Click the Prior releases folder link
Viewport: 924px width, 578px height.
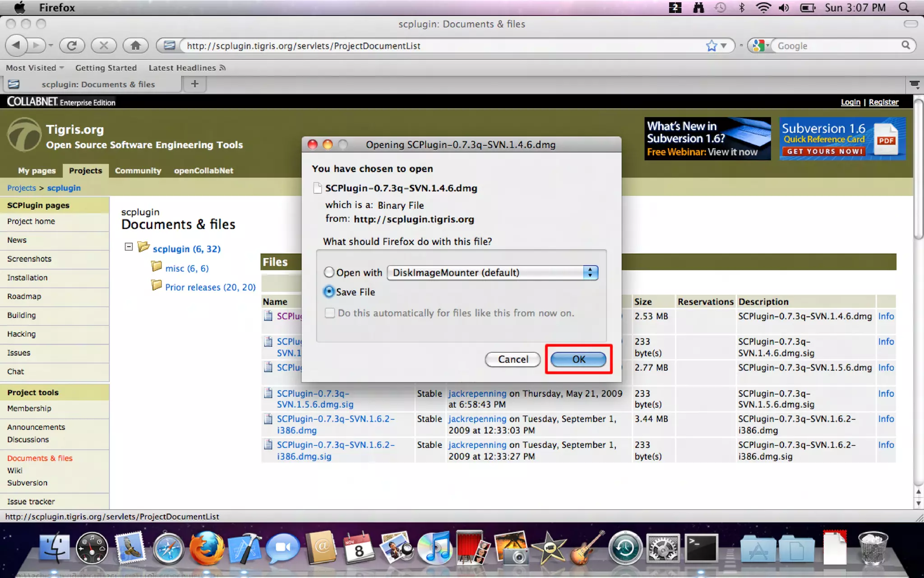210,287
